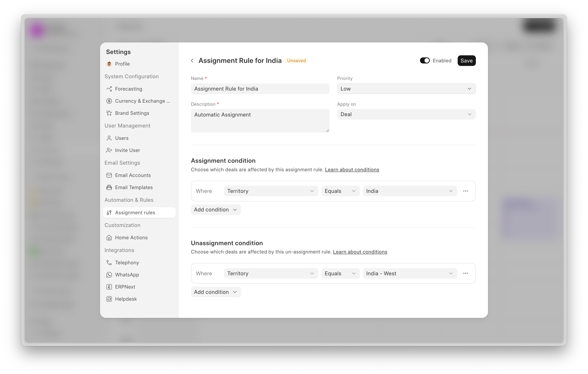The width and height of the screenshot is (588, 374).
Task: Click the Brand Settings sparkle icon
Action: [109, 113]
